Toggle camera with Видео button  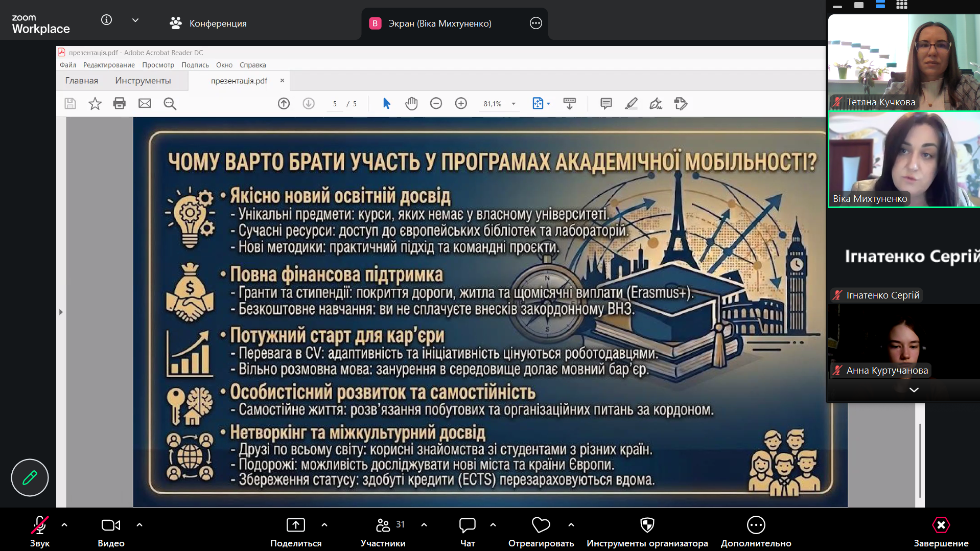point(111,532)
